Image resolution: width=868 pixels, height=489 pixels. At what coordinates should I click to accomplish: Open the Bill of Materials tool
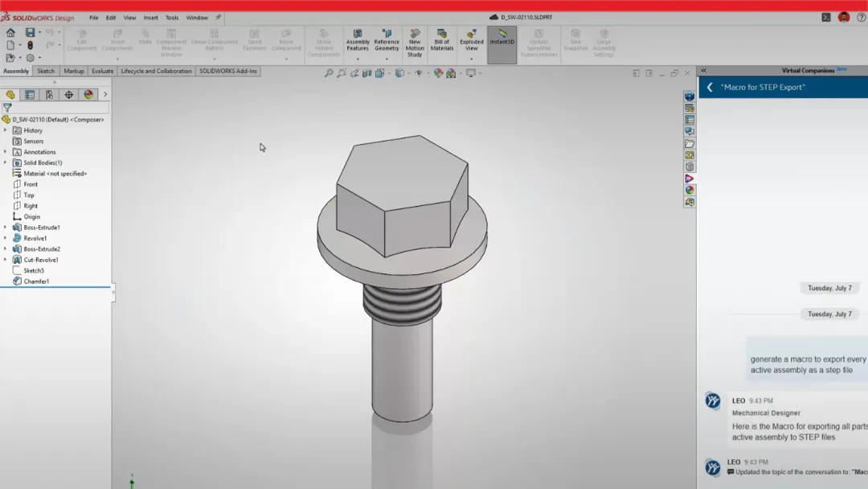tap(442, 41)
